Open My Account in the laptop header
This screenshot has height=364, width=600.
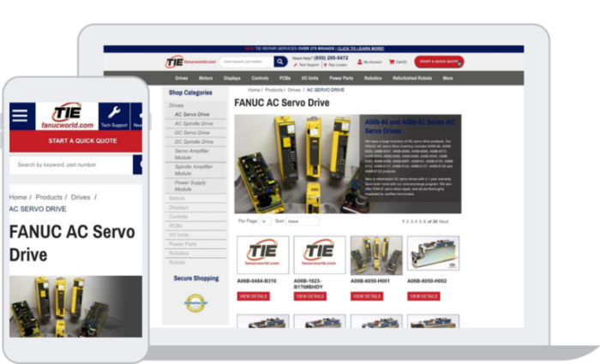[369, 62]
